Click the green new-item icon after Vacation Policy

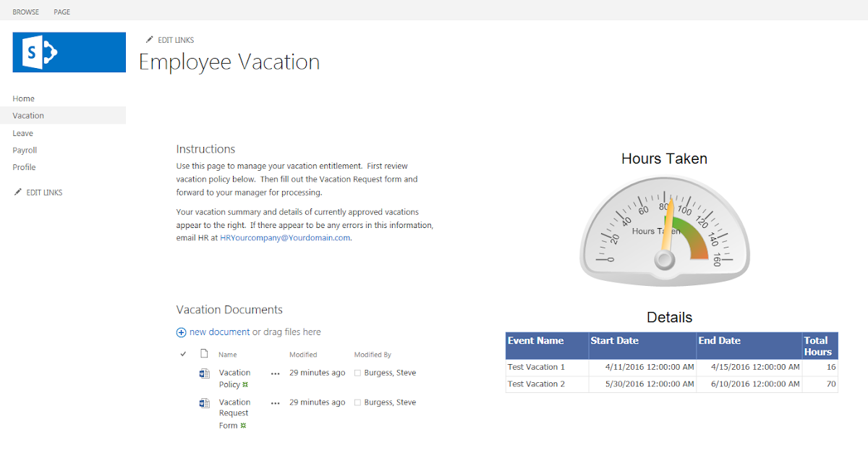[x=246, y=384]
